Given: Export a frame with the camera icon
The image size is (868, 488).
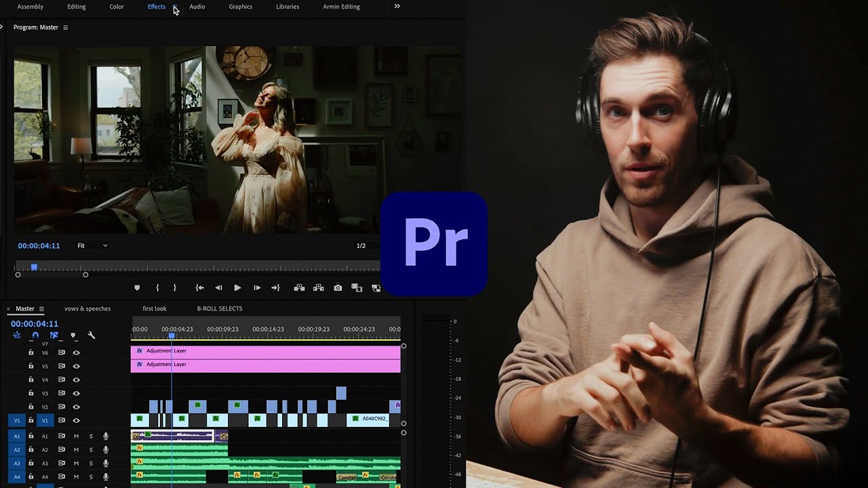Looking at the screenshot, I should click(x=338, y=288).
